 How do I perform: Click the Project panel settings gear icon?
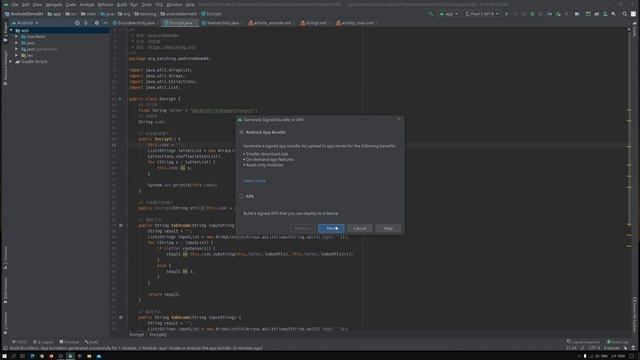(x=97, y=23)
